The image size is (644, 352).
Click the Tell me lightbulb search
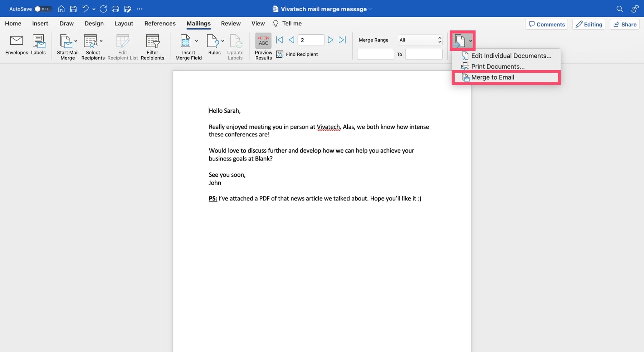click(288, 24)
